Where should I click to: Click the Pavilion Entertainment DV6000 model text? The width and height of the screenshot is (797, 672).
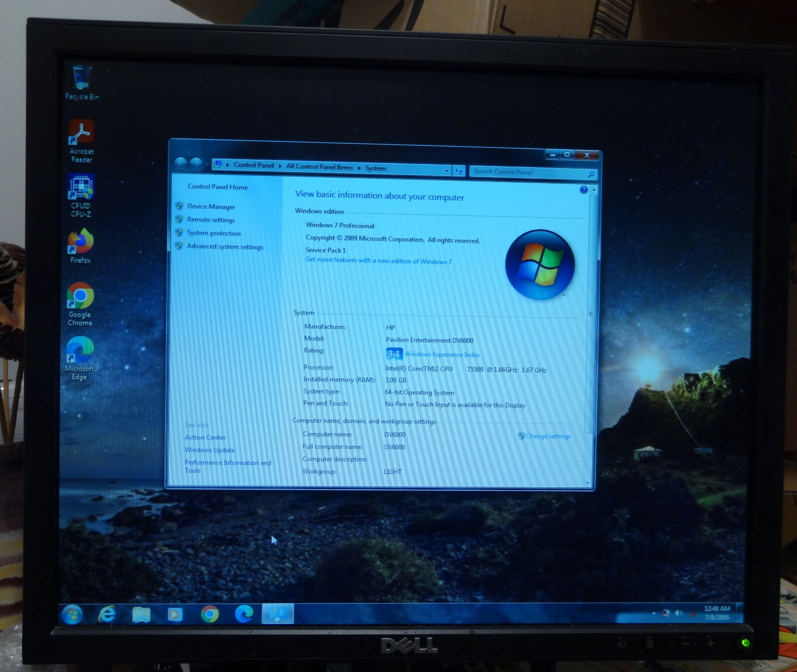pos(429,340)
